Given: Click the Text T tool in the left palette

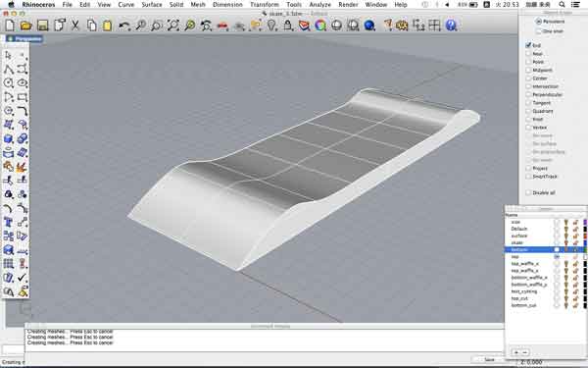Looking at the screenshot, I should point(8,223).
